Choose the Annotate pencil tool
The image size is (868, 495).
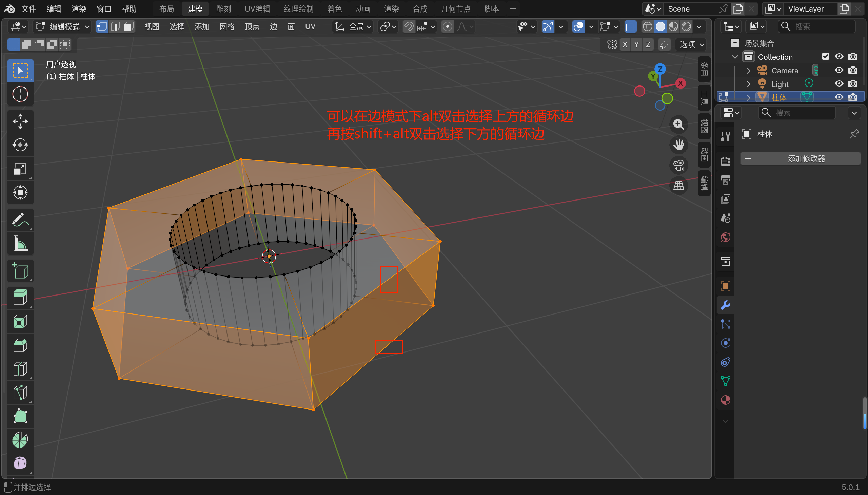(20, 220)
